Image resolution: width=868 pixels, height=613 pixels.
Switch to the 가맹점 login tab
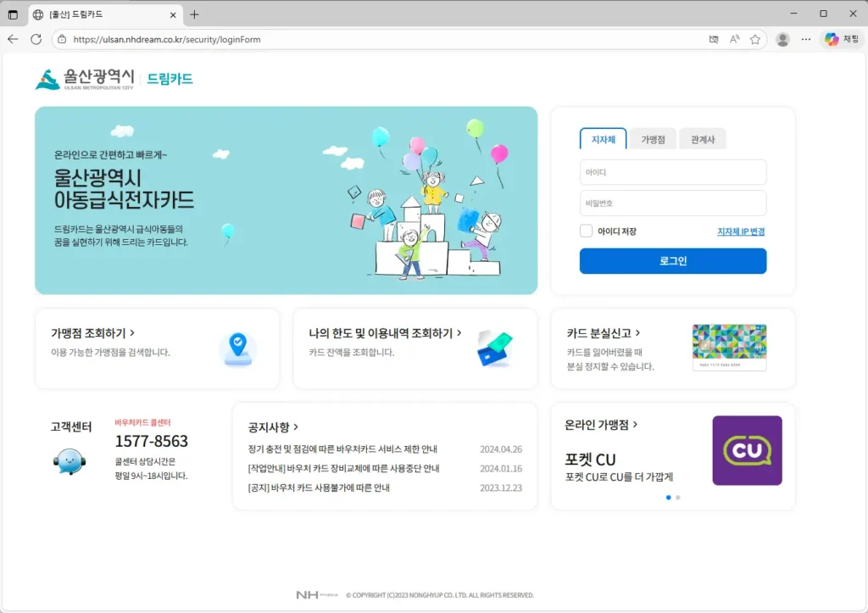(x=653, y=138)
